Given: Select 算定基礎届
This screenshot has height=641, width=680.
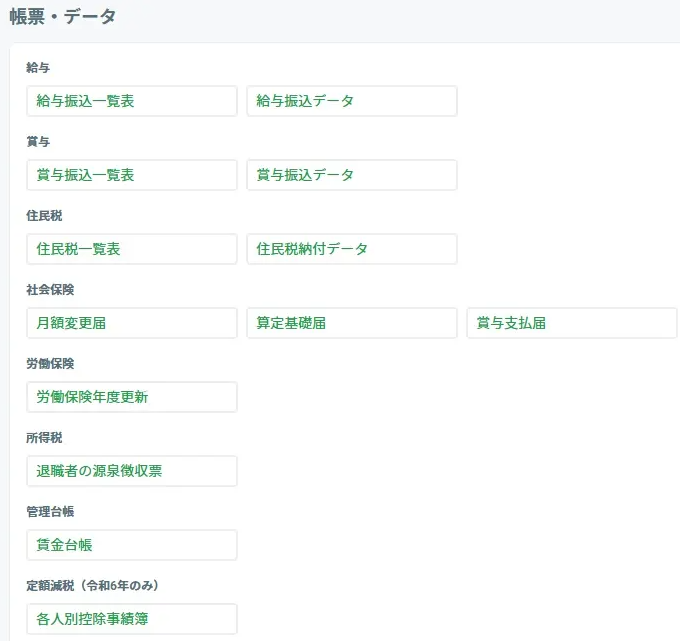Looking at the screenshot, I should (x=351, y=323).
